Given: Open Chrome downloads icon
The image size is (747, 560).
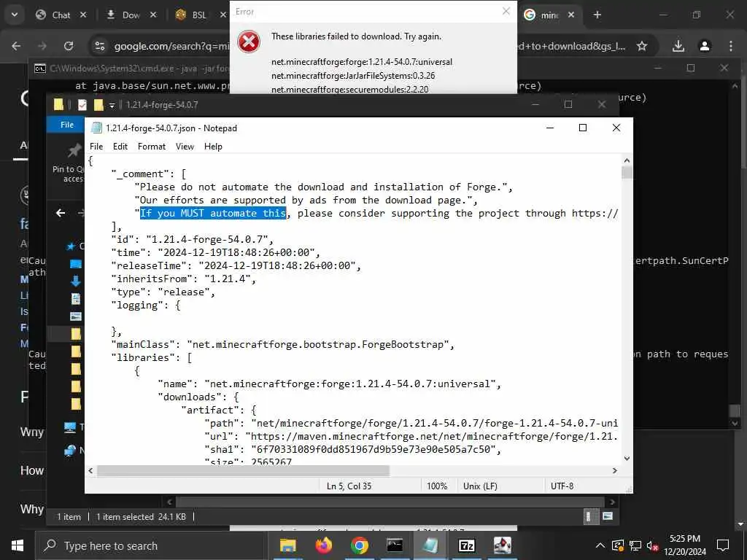Looking at the screenshot, I should coord(678,46).
